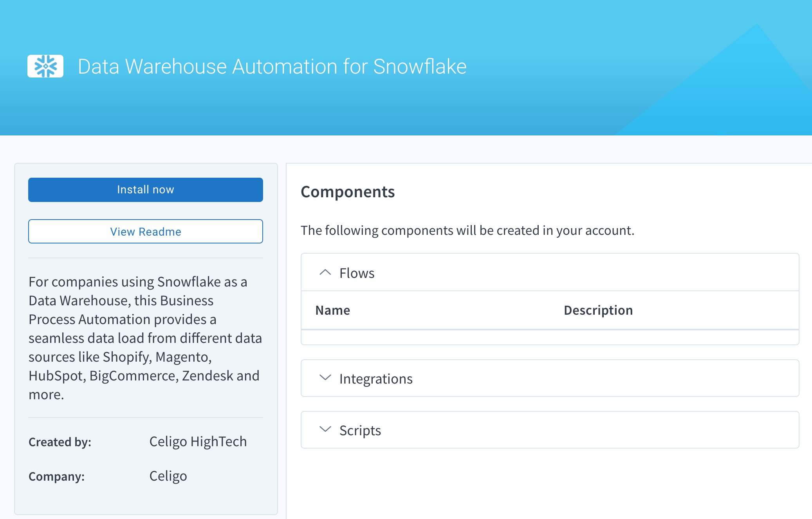This screenshot has width=812, height=519.
Task: Select the Components heading text
Action: click(348, 192)
